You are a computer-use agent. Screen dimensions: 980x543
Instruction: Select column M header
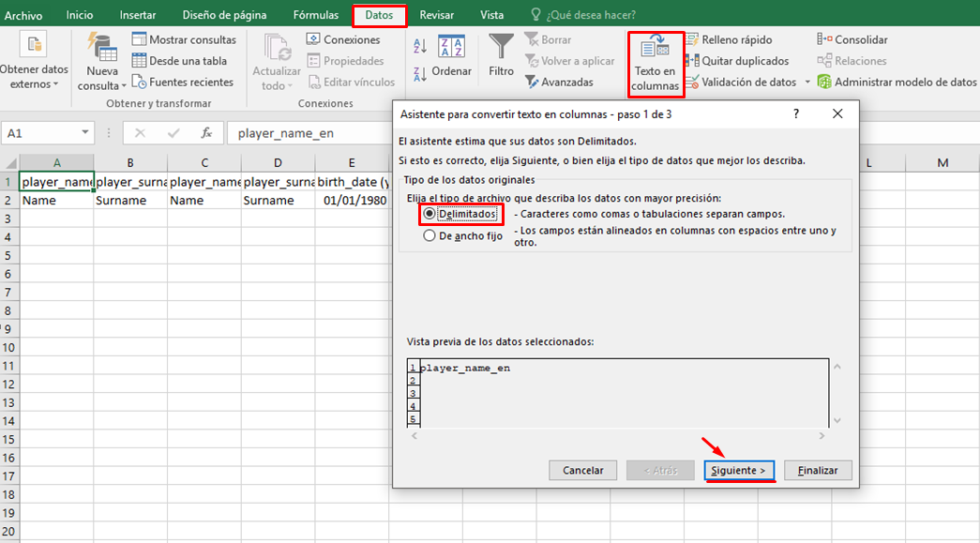click(942, 163)
